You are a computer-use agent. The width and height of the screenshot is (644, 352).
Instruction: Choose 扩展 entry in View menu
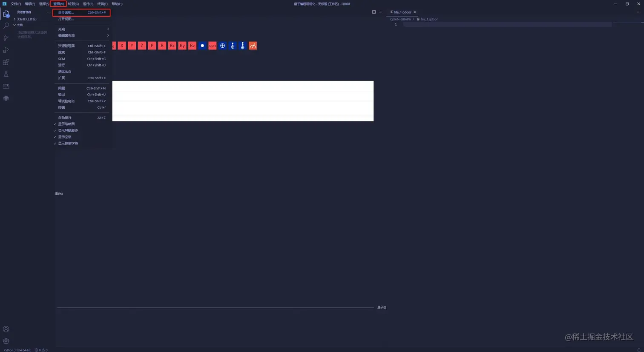(x=81, y=78)
